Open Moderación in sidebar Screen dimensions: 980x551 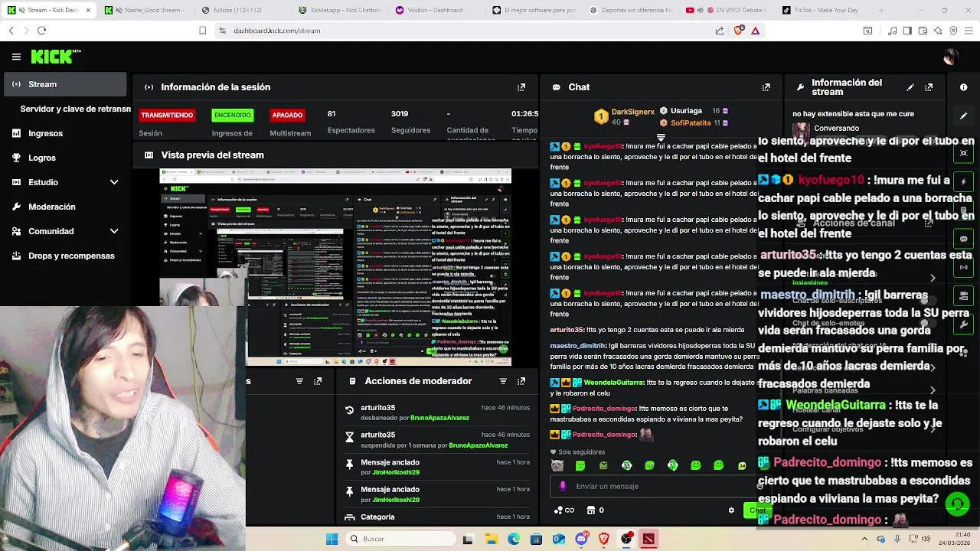(65, 207)
